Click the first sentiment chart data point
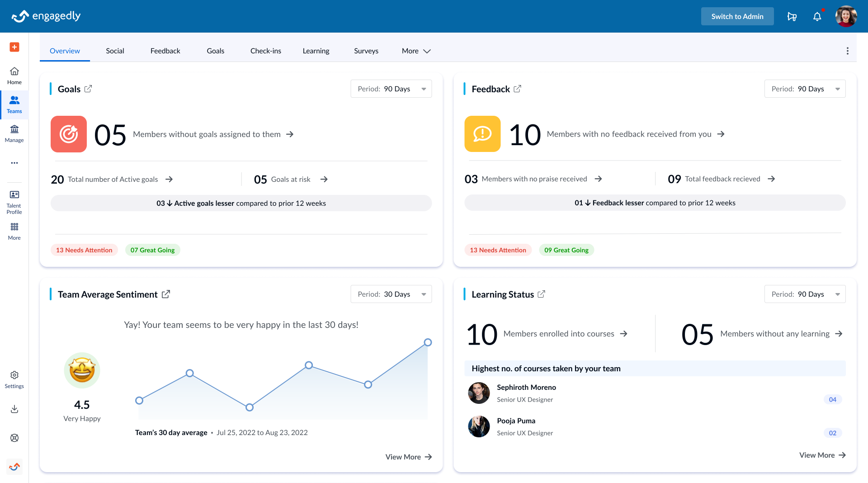868x483 pixels. (139, 400)
